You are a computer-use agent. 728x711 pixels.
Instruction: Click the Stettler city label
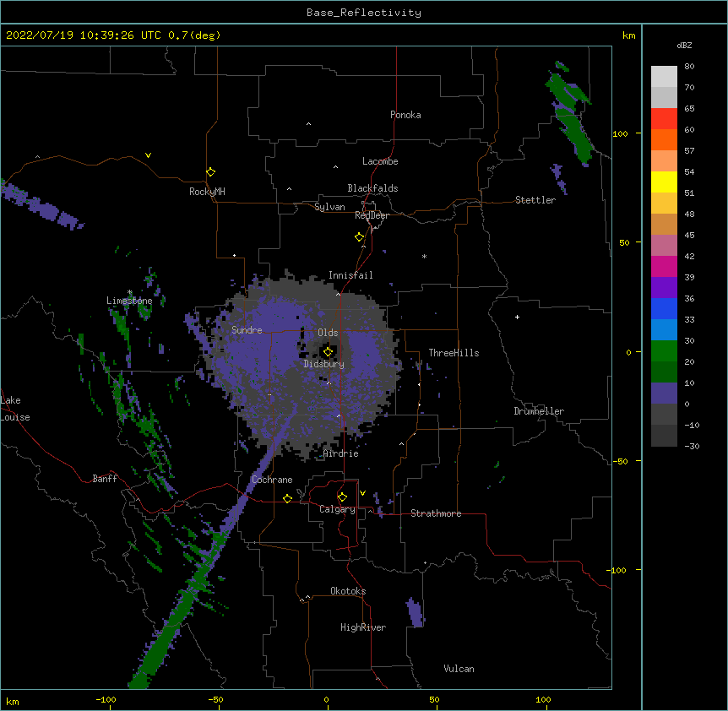coord(535,200)
